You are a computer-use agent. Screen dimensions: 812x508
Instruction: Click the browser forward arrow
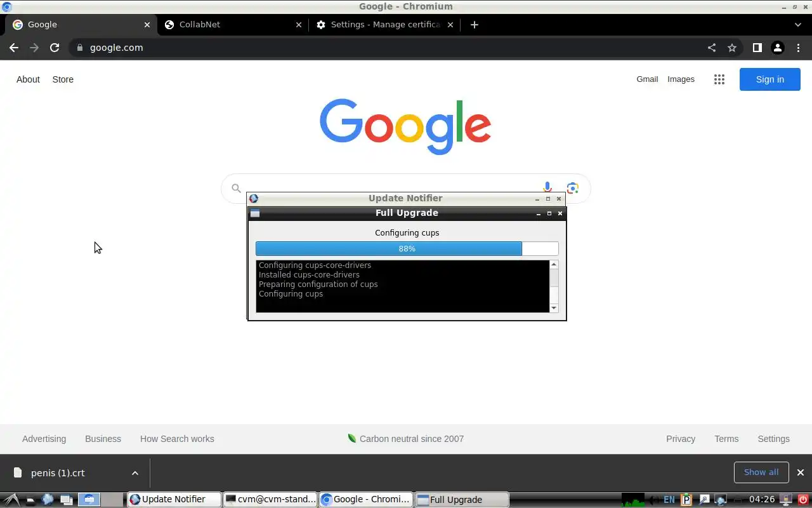click(34, 48)
